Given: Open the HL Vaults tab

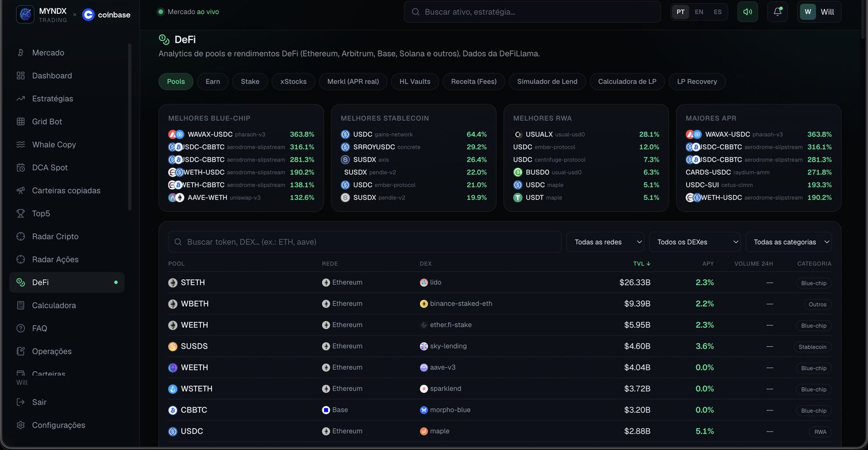Looking at the screenshot, I should point(415,82).
